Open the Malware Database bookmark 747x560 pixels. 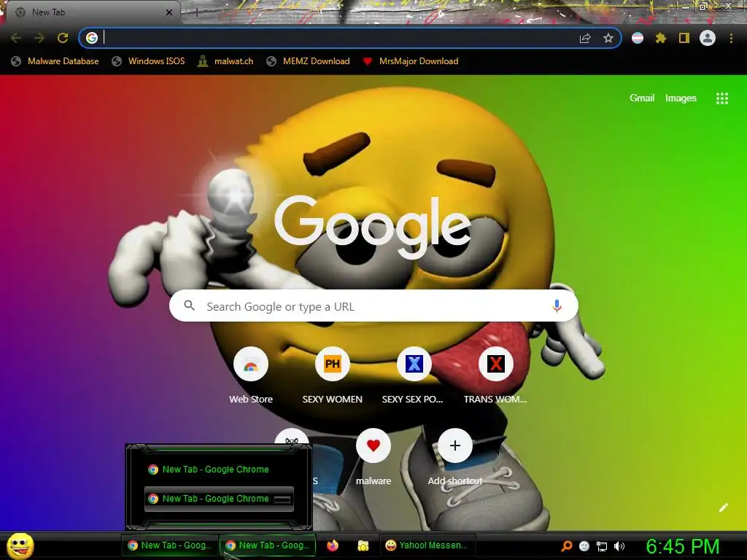55,61
